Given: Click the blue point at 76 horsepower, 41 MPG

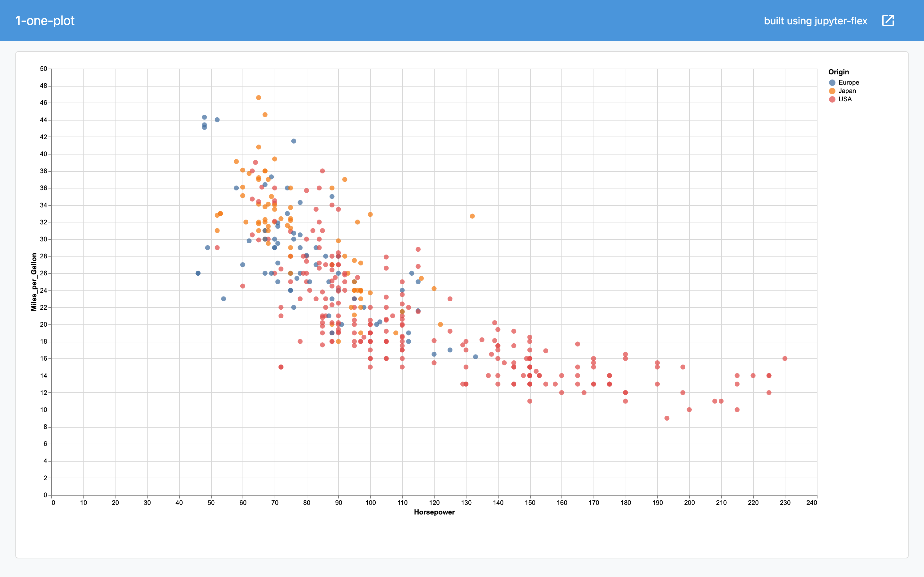Looking at the screenshot, I should pyautogui.click(x=294, y=141).
